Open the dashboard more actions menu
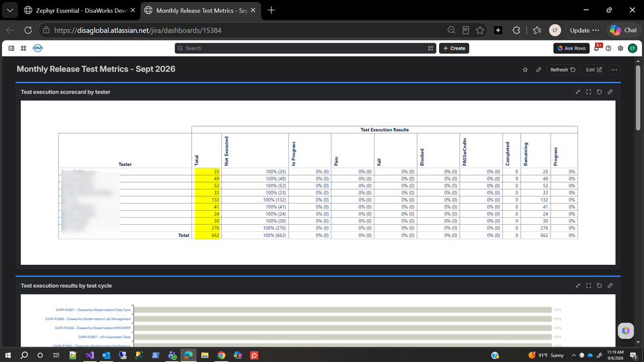The height and width of the screenshot is (362, 644). [614, 70]
